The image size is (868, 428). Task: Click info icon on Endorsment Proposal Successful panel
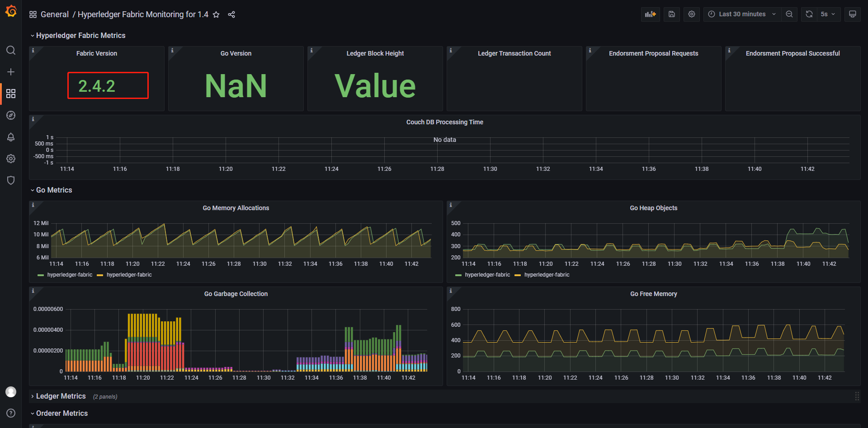click(729, 51)
